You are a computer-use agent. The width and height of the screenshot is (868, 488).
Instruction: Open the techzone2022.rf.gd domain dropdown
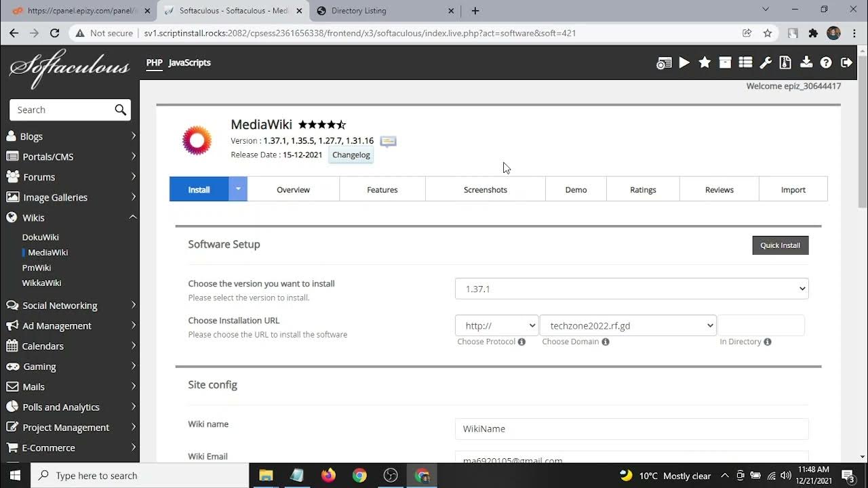click(628, 325)
